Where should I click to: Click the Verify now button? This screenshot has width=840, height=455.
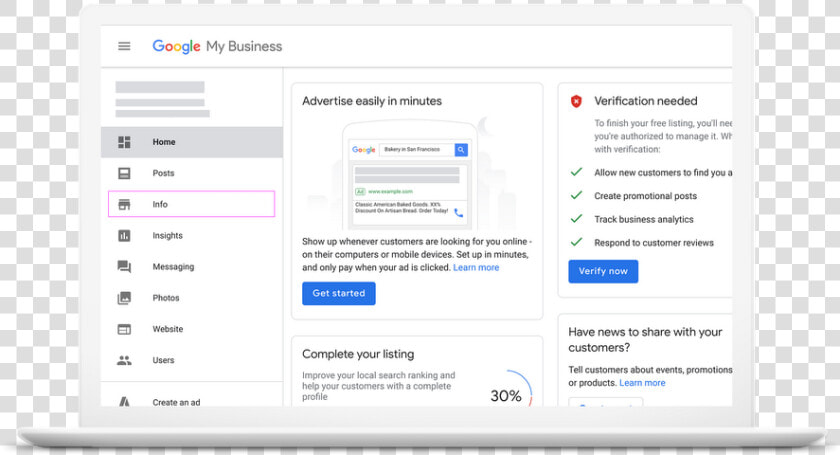(x=603, y=271)
